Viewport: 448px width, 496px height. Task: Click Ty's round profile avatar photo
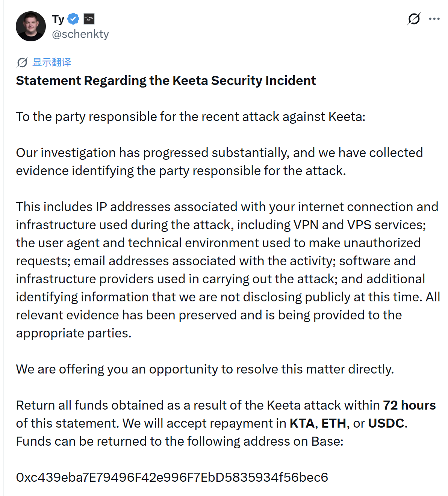[x=31, y=26]
